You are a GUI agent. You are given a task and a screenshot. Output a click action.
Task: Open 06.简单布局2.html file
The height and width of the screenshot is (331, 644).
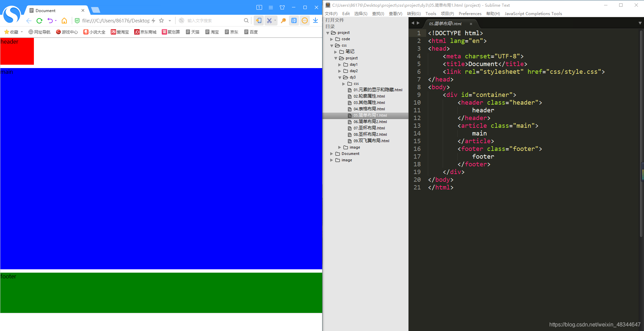370,122
